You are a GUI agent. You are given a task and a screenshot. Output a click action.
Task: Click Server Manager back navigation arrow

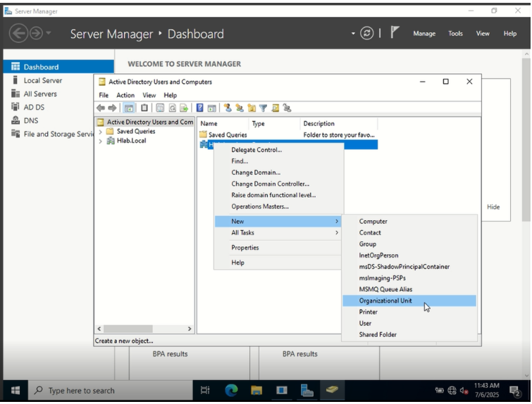point(18,33)
